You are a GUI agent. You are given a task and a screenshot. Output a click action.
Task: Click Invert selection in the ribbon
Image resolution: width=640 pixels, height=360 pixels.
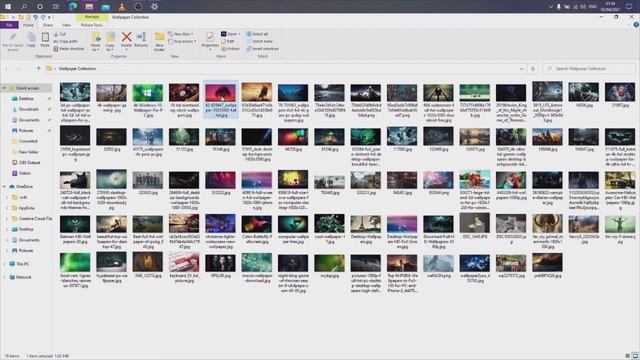pos(262,49)
